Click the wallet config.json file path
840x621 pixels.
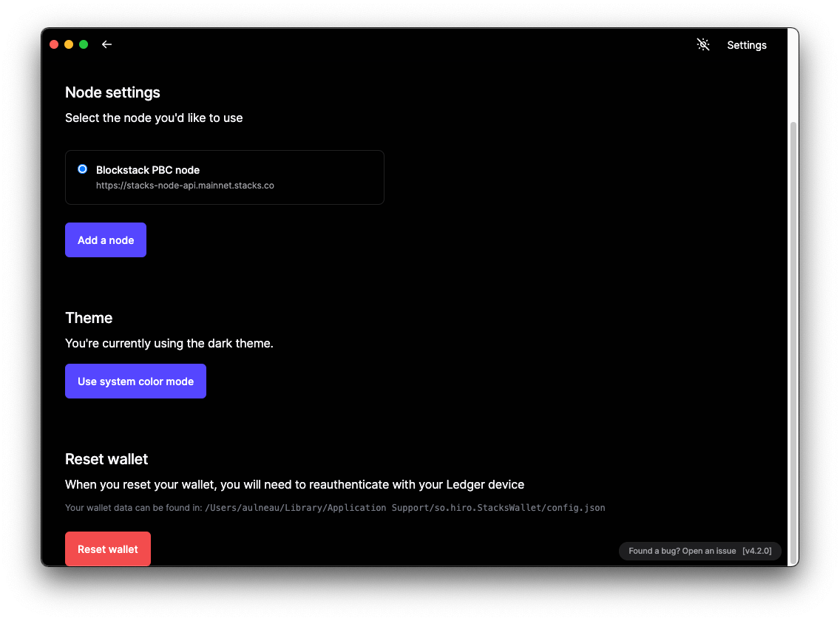[405, 507]
